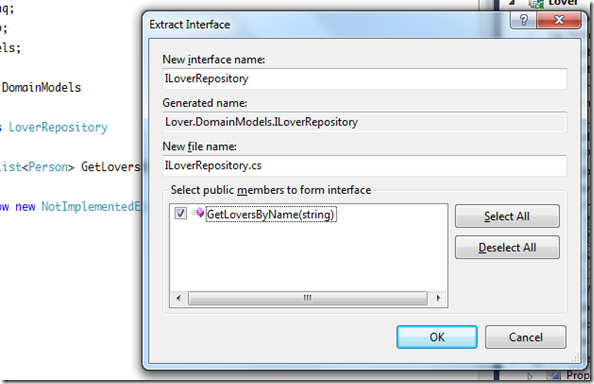Click the Select All button
The image size is (594, 384).
[x=507, y=216]
